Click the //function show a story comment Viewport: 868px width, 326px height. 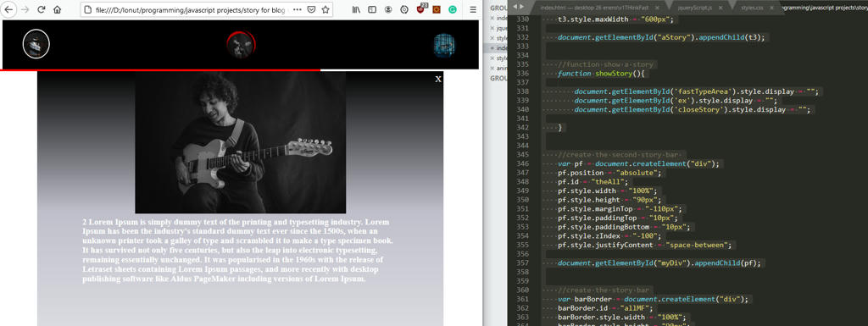coord(606,64)
